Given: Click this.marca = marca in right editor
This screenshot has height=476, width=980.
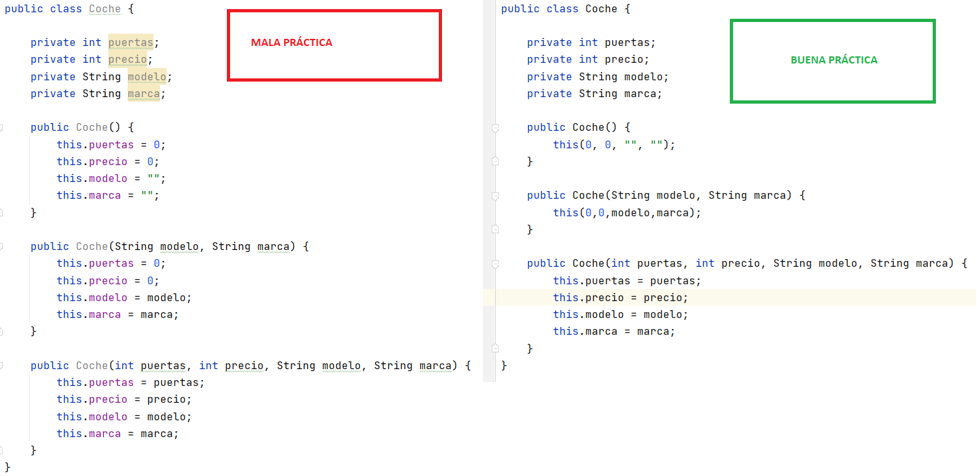Looking at the screenshot, I should click(614, 331).
